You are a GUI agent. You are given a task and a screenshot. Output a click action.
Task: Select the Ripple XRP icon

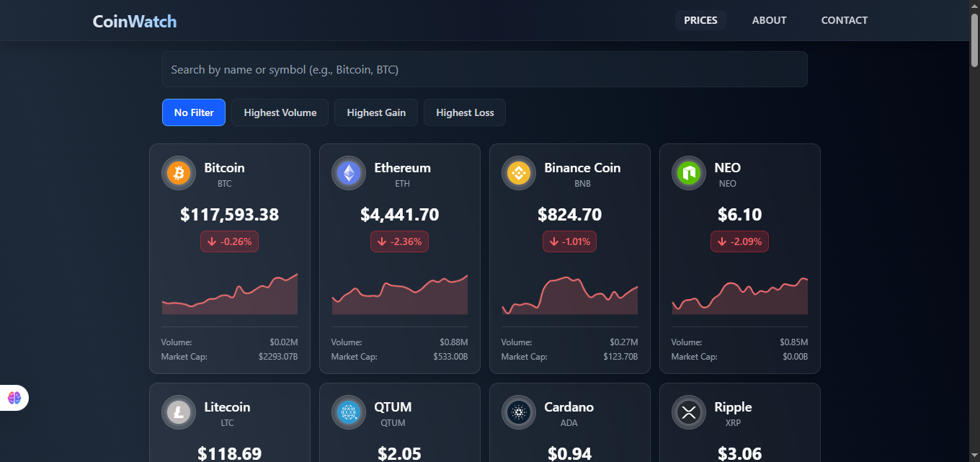(x=688, y=412)
